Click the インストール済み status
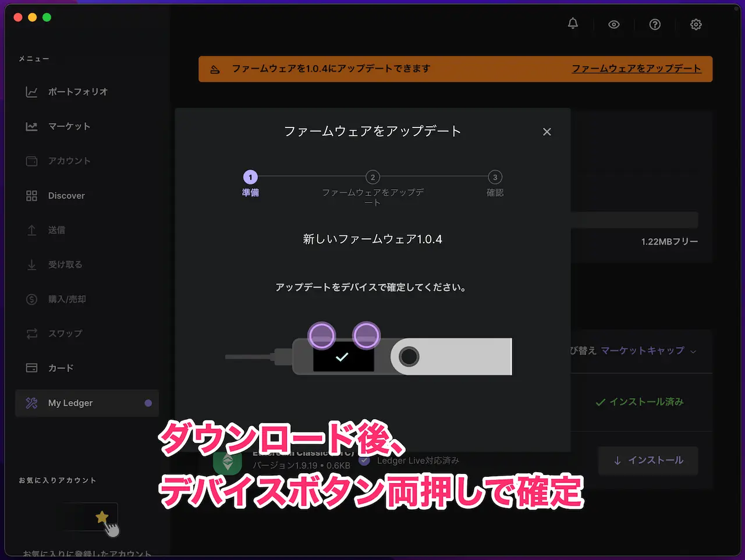The height and width of the screenshot is (560, 745). pos(640,402)
